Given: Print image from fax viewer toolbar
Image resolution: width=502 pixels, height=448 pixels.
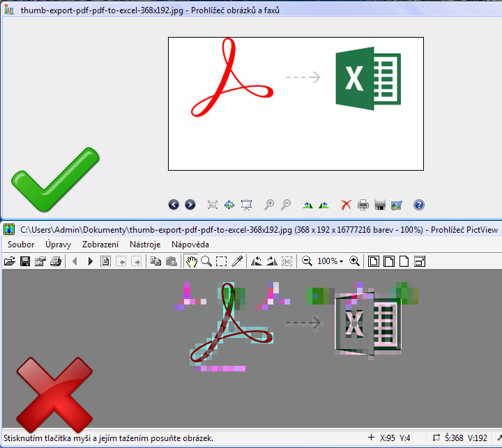Looking at the screenshot, I should (x=363, y=205).
